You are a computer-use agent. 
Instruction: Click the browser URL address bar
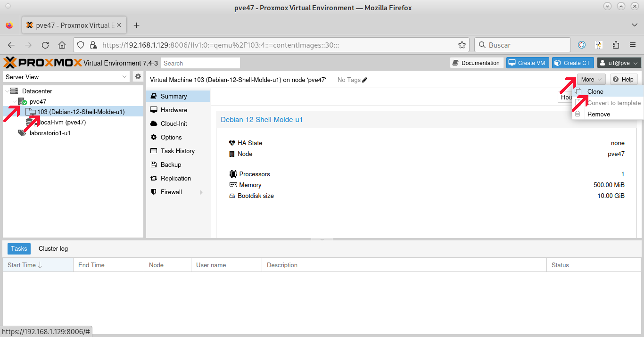[x=271, y=45]
